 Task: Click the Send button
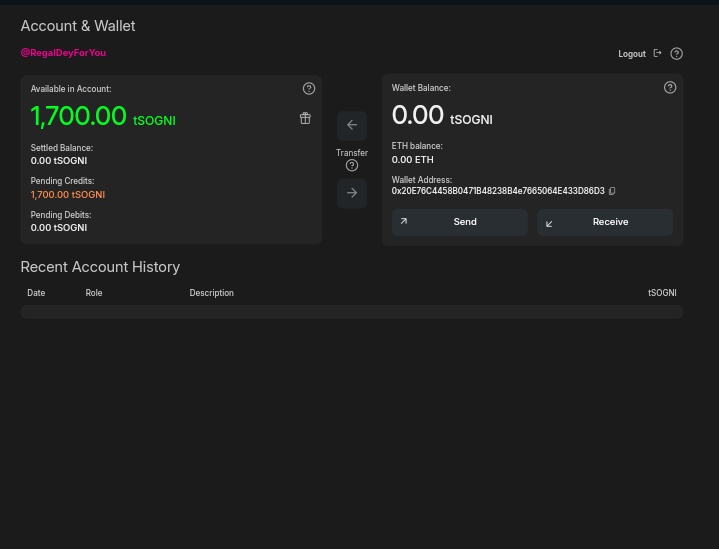[x=459, y=222]
